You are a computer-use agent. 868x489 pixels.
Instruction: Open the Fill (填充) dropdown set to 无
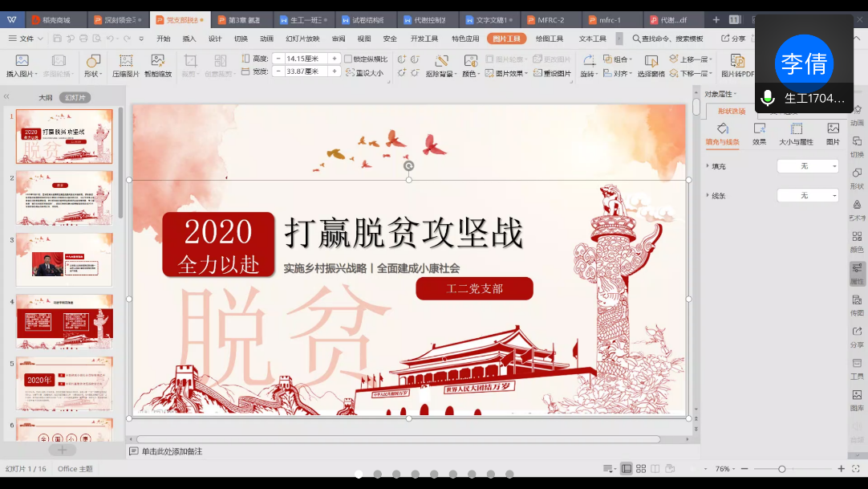(x=807, y=166)
